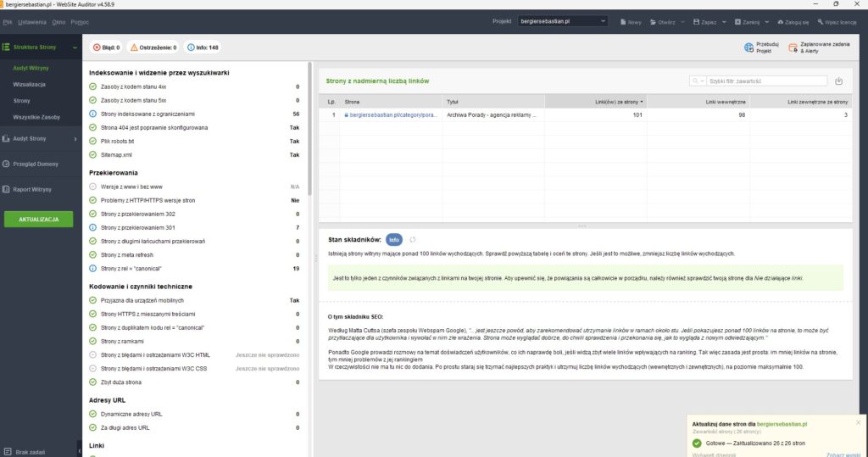The height and width of the screenshot is (457, 868).
Task: Open bergiersebastian.pl link in the notification
Action: 782,424
